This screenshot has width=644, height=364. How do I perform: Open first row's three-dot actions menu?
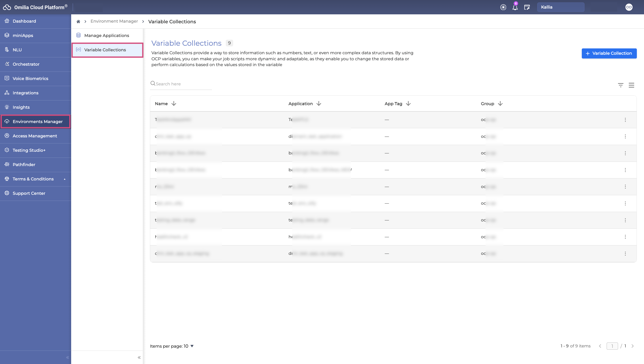click(625, 120)
